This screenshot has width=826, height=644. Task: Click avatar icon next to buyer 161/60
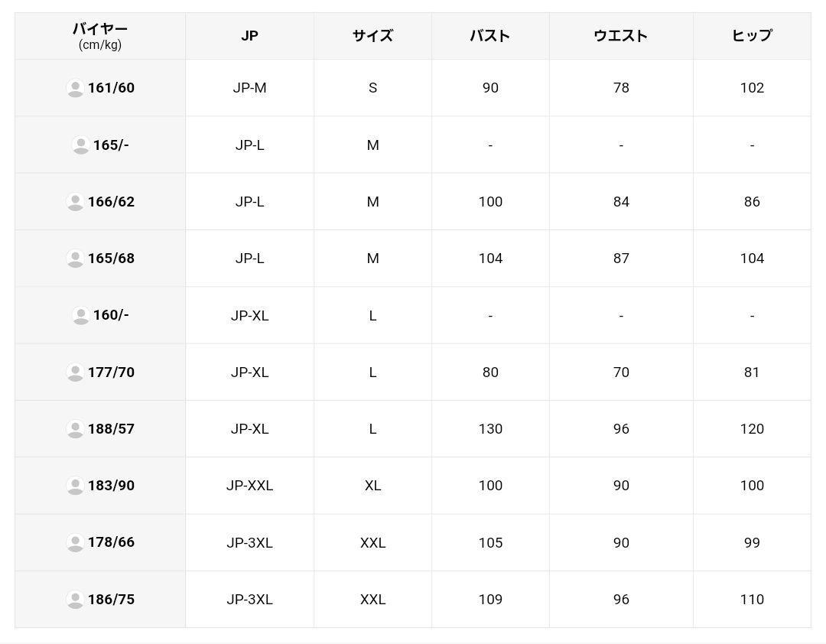(x=75, y=88)
